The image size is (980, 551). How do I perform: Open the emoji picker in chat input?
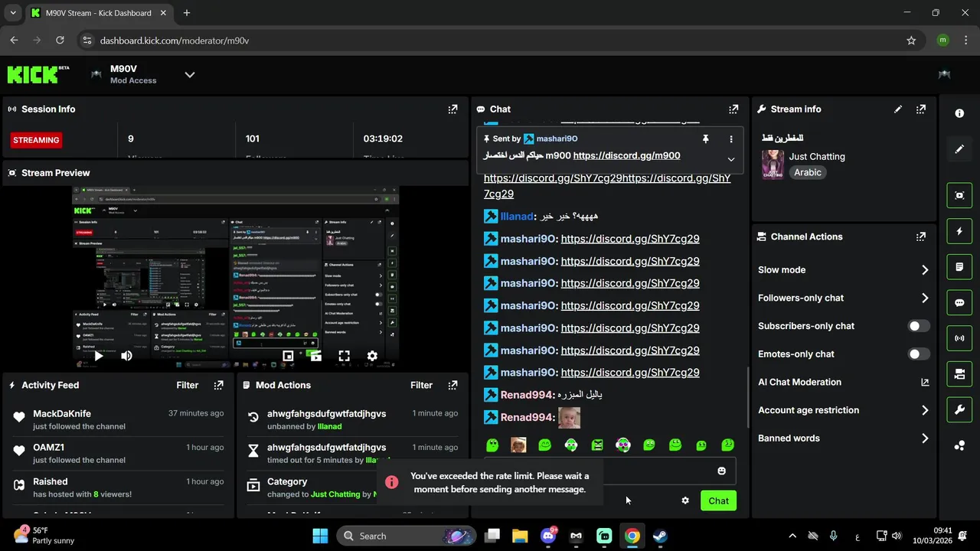point(721,471)
